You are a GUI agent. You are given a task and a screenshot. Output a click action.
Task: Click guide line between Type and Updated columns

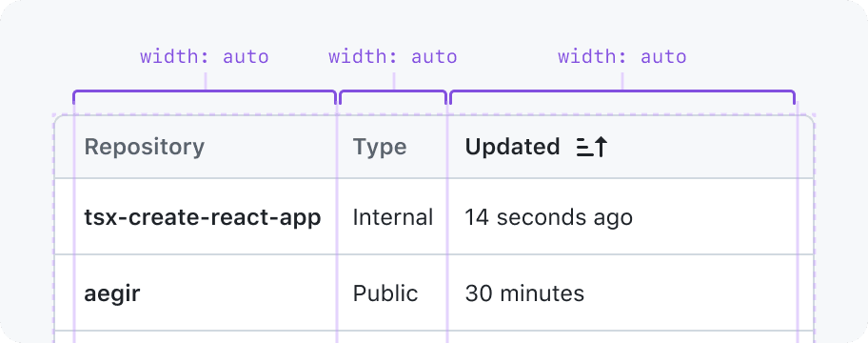447,222
